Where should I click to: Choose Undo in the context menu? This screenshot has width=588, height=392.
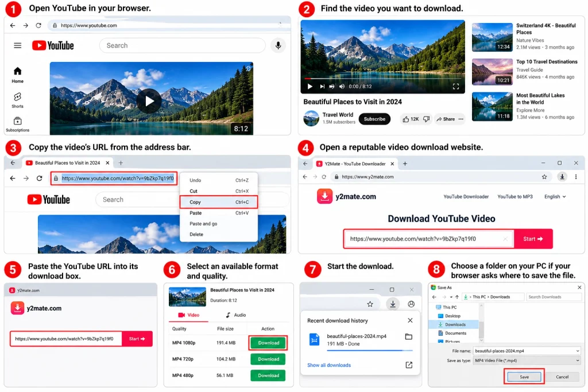218,180
